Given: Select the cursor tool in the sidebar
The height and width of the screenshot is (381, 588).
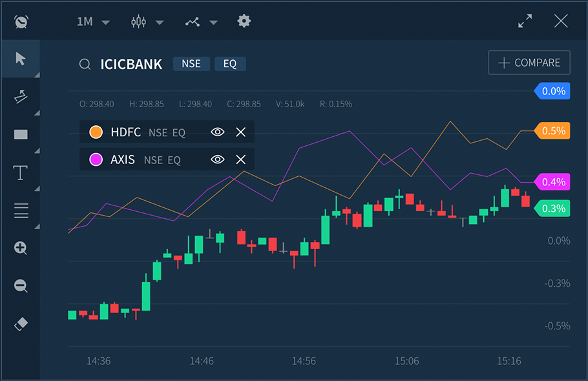Looking at the screenshot, I should [x=20, y=58].
